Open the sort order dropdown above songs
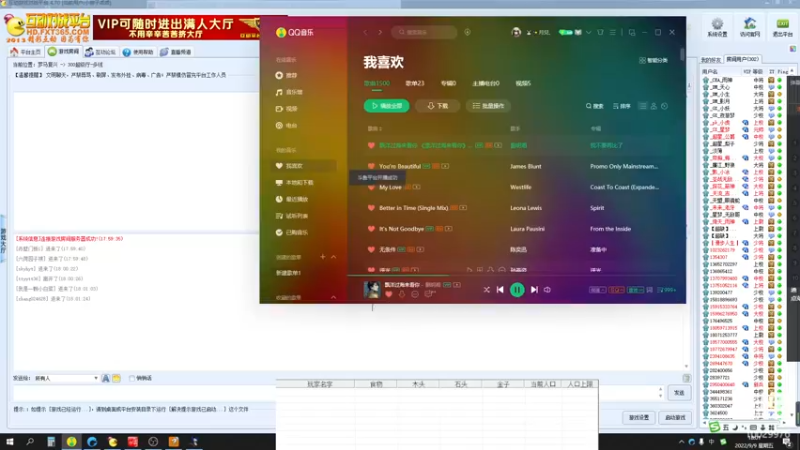 [621, 106]
